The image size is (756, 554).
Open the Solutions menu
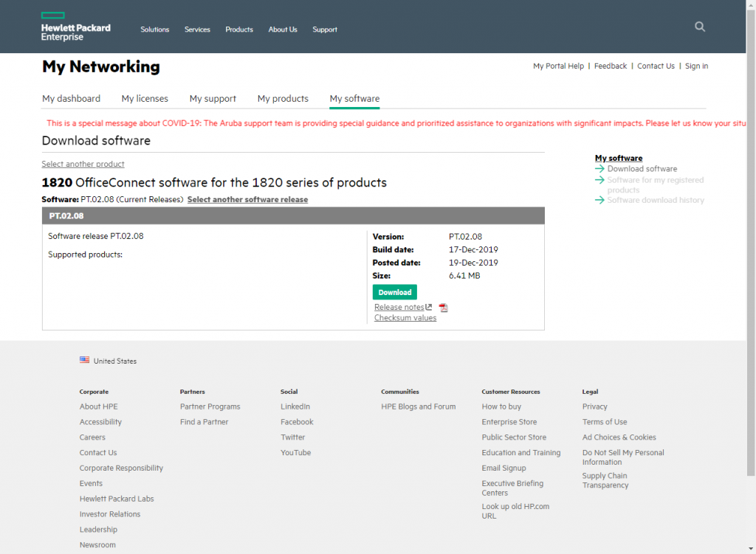pyautogui.click(x=155, y=30)
